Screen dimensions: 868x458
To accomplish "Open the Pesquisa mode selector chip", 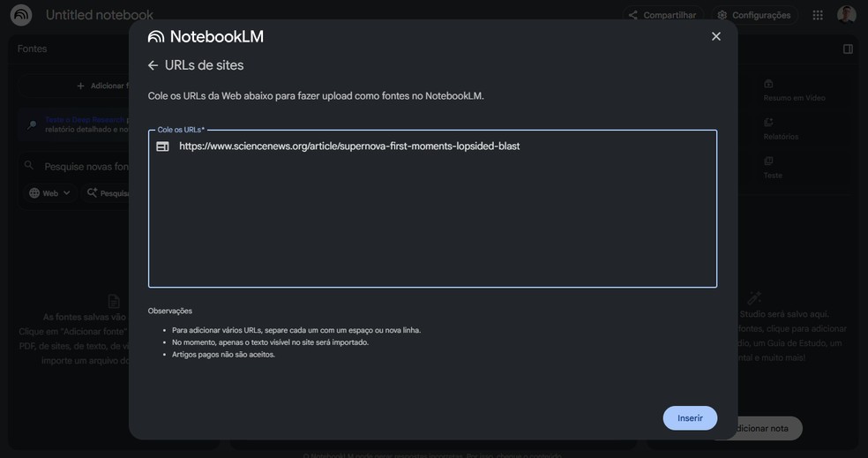I will coord(108,193).
